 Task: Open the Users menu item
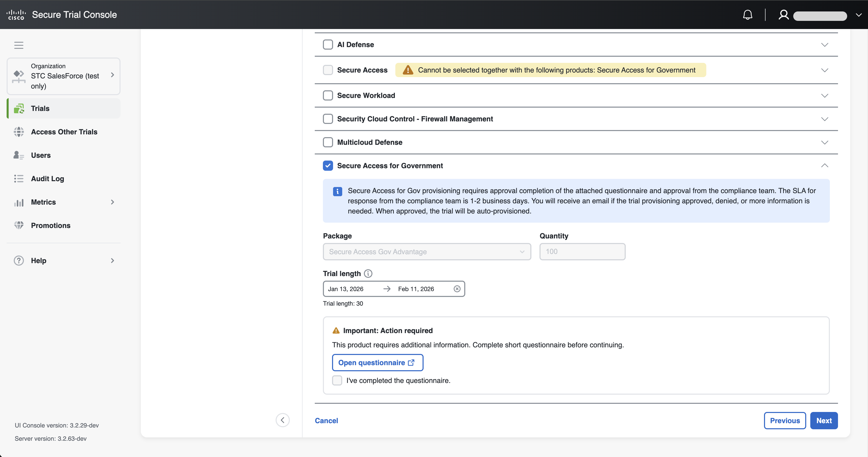41,155
